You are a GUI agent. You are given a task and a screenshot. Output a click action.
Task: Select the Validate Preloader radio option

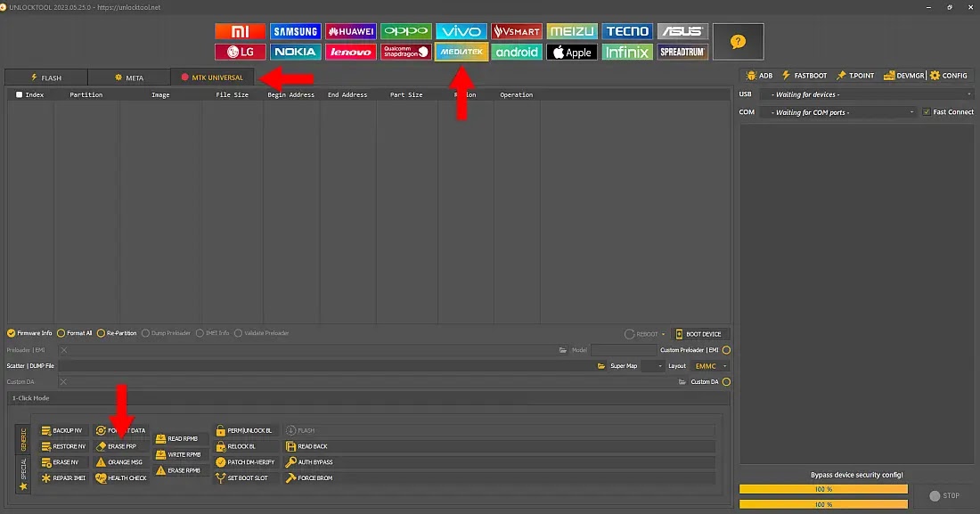pos(261,333)
